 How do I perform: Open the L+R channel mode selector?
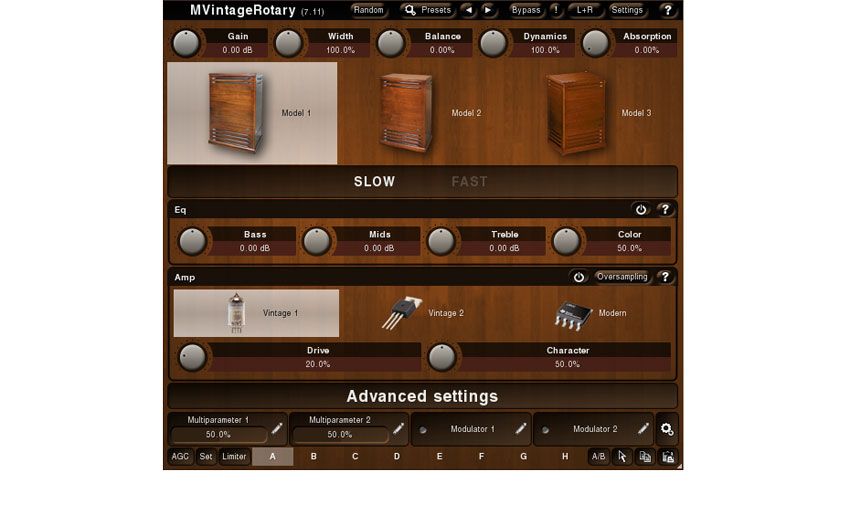(x=584, y=10)
